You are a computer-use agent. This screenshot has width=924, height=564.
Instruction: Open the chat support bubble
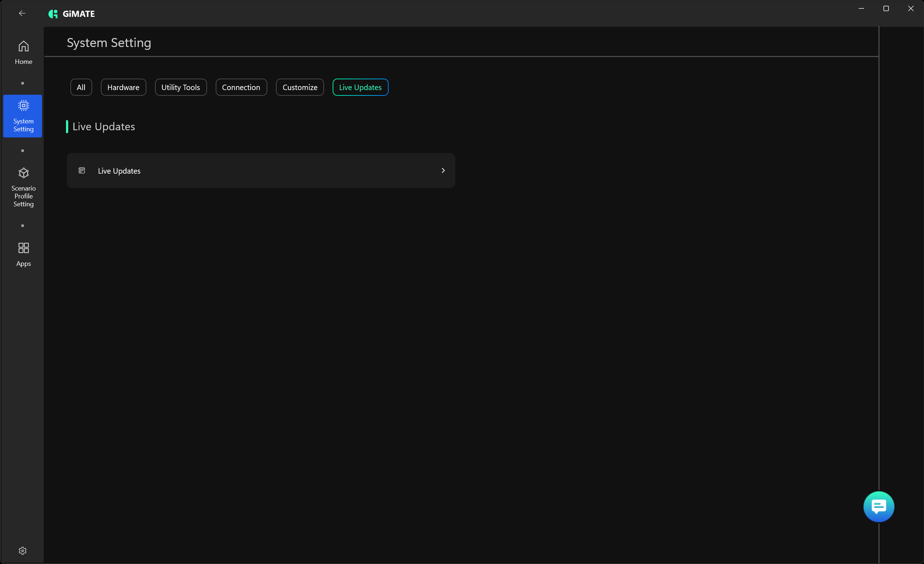pyautogui.click(x=878, y=506)
